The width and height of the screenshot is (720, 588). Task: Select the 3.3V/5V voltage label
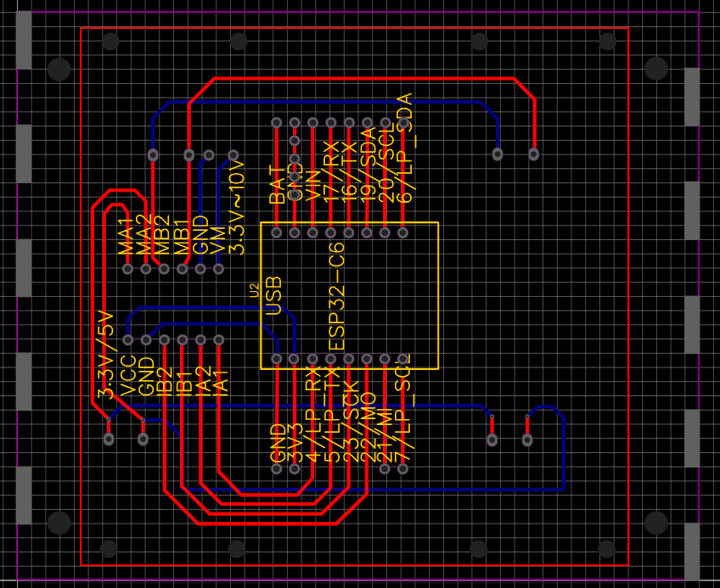coord(105,355)
